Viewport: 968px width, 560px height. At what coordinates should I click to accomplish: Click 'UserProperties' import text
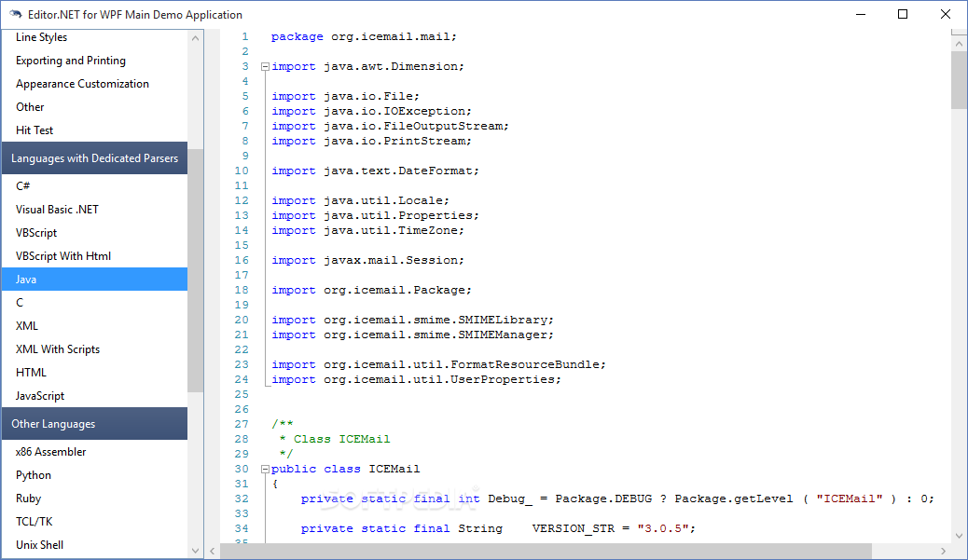click(x=504, y=379)
